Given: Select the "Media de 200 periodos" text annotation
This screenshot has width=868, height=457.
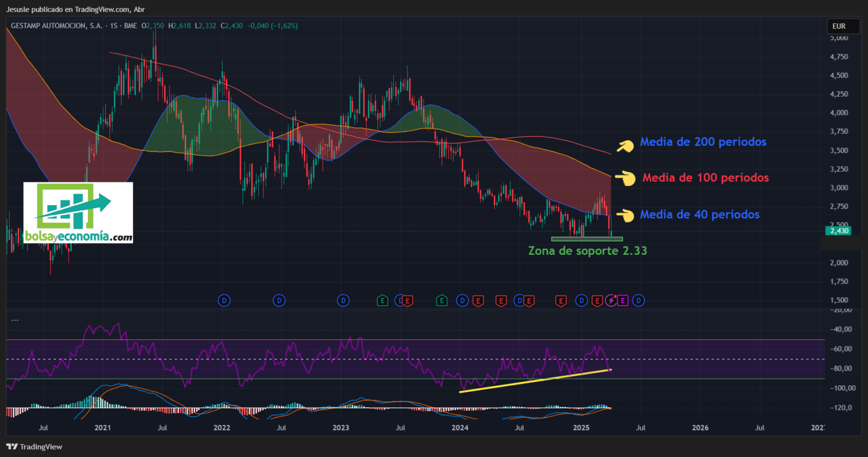Looking at the screenshot, I should pyautogui.click(x=703, y=142).
